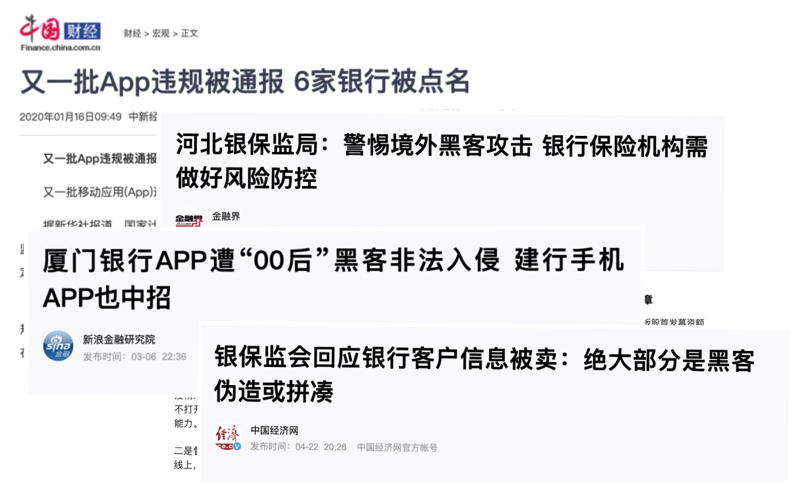The height and width of the screenshot is (487, 794).
Task: Select 宏观 in the breadcrumb
Action: click(x=161, y=33)
